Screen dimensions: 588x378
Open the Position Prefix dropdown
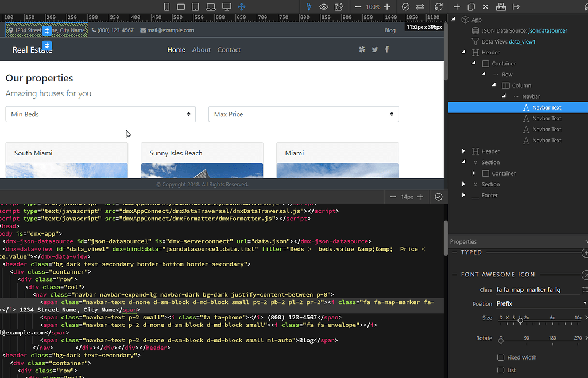coord(541,303)
